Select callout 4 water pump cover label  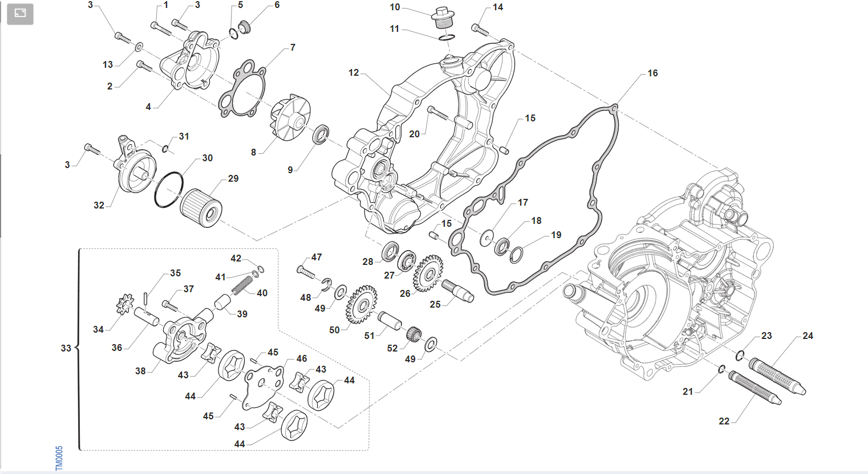tap(148, 107)
